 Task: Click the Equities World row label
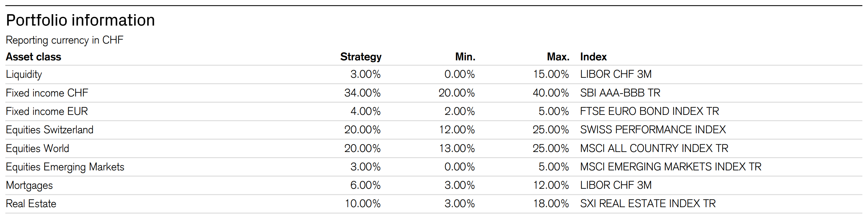coord(37,148)
